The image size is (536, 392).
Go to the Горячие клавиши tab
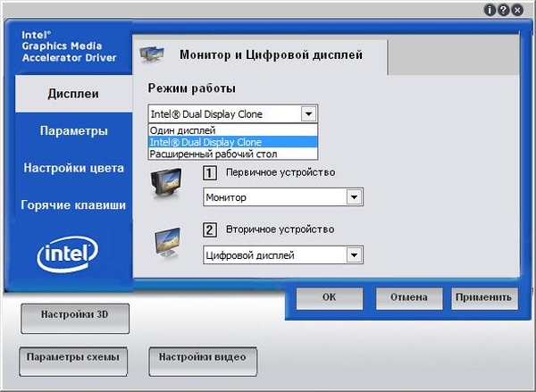coord(73,205)
